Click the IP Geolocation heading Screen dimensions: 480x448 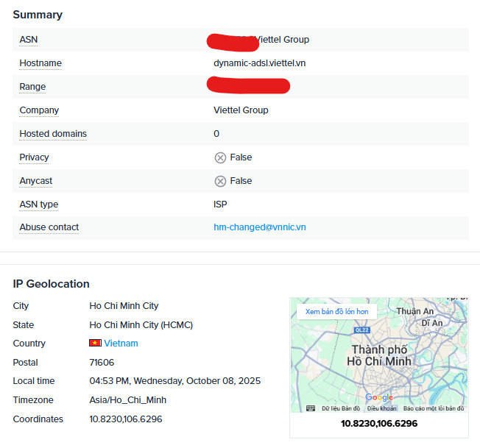coord(51,284)
